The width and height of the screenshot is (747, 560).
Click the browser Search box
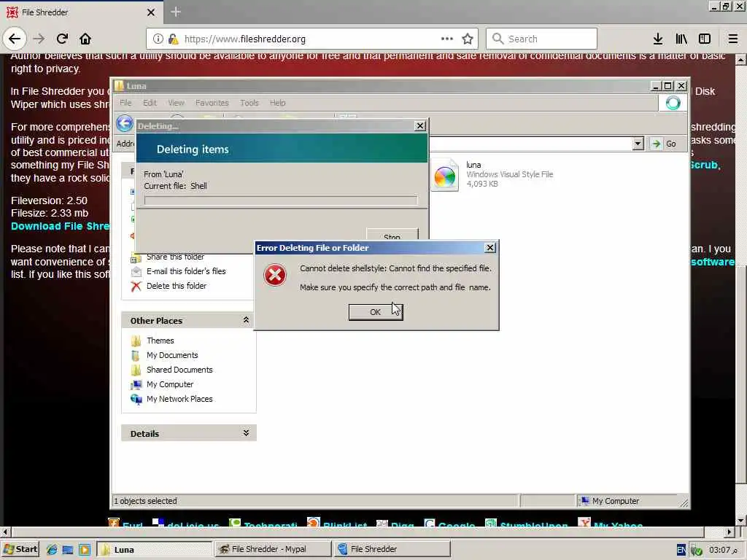tap(542, 39)
